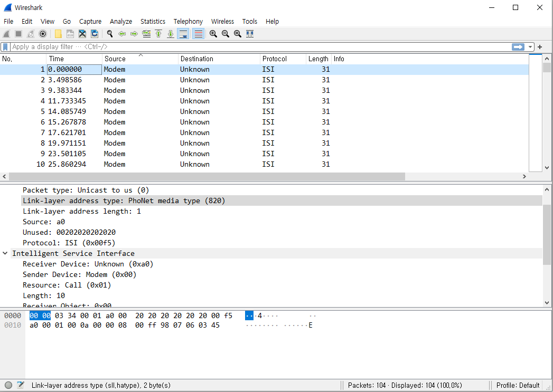Sort by the Length column header

pyautogui.click(x=318, y=59)
